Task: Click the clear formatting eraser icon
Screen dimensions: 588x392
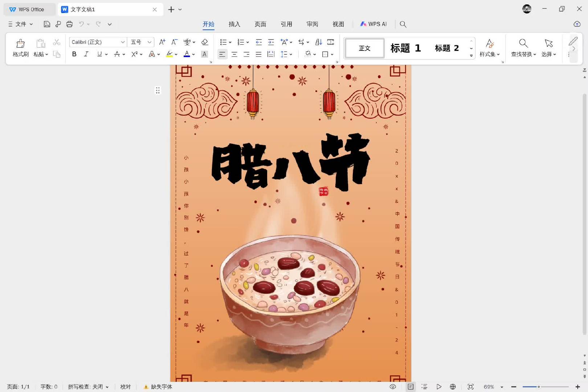Action: [205, 42]
